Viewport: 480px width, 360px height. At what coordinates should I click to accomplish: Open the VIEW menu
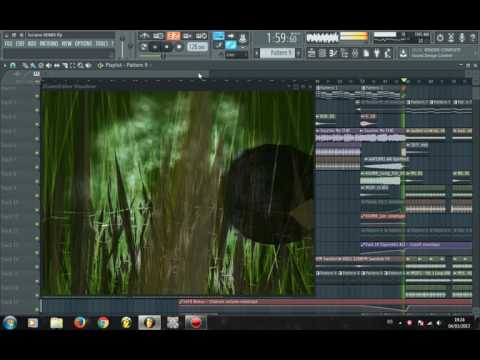(67, 44)
